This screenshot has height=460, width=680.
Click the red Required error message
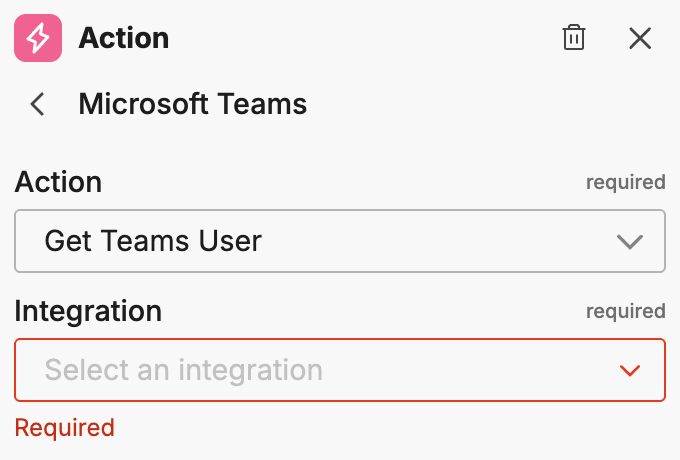click(64, 428)
